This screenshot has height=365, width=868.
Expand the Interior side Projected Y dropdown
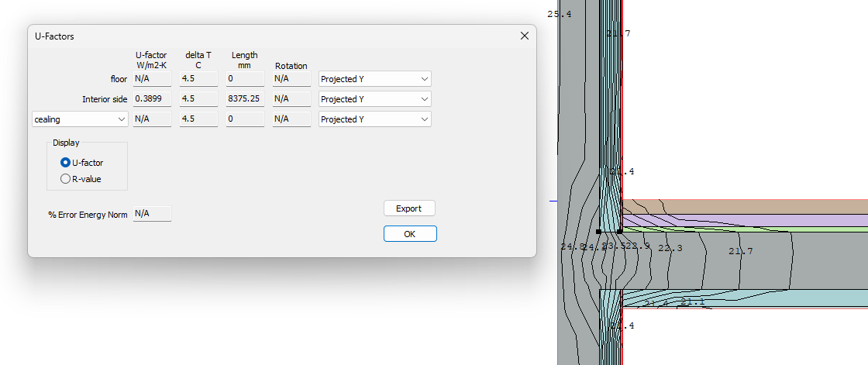click(x=375, y=99)
